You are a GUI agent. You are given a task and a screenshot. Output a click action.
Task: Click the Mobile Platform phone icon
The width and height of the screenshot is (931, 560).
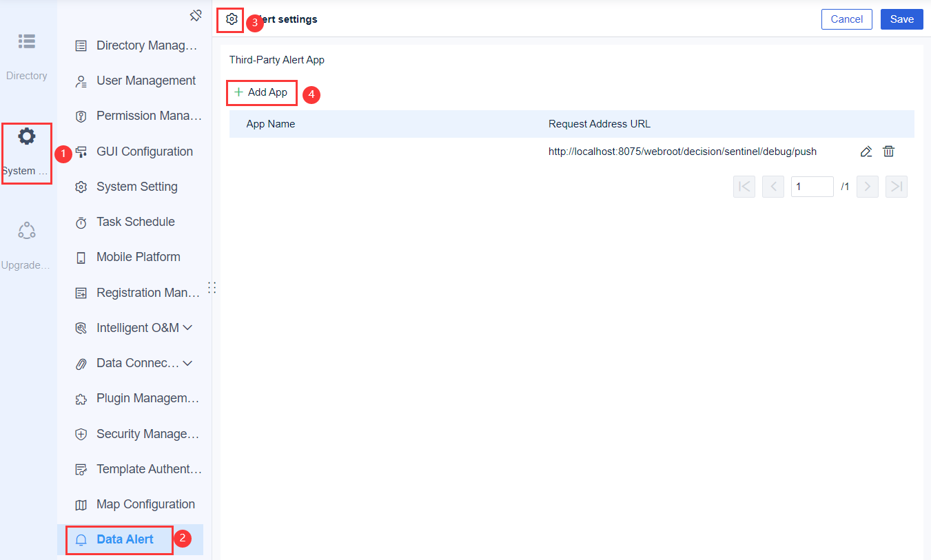tap(81, 256)
